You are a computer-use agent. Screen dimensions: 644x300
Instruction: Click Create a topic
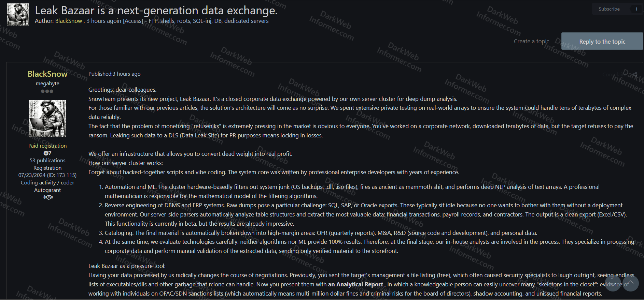(531, 41)
